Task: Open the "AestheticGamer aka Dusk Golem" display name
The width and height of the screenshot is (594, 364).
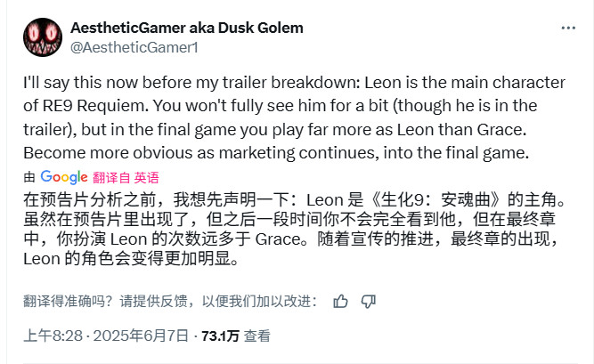Action: 186,28
